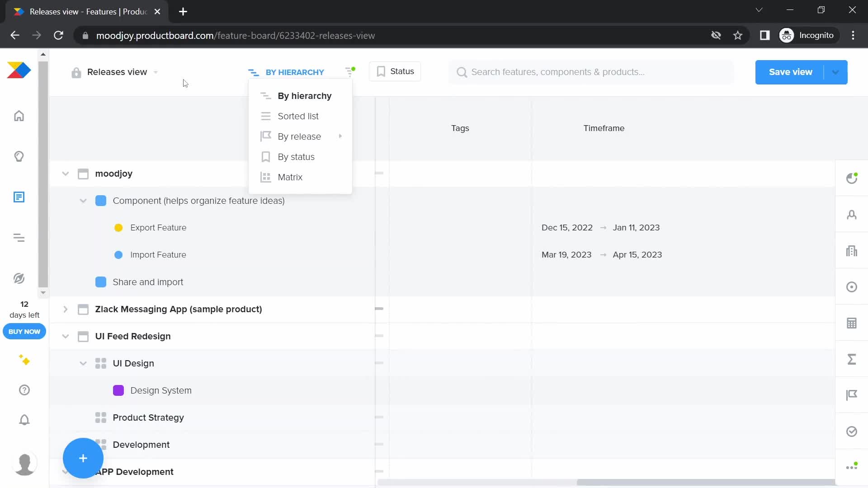Open the releases flag column icon
The height and width of the screenshot is (488, 868).
[x=852, y=395]
